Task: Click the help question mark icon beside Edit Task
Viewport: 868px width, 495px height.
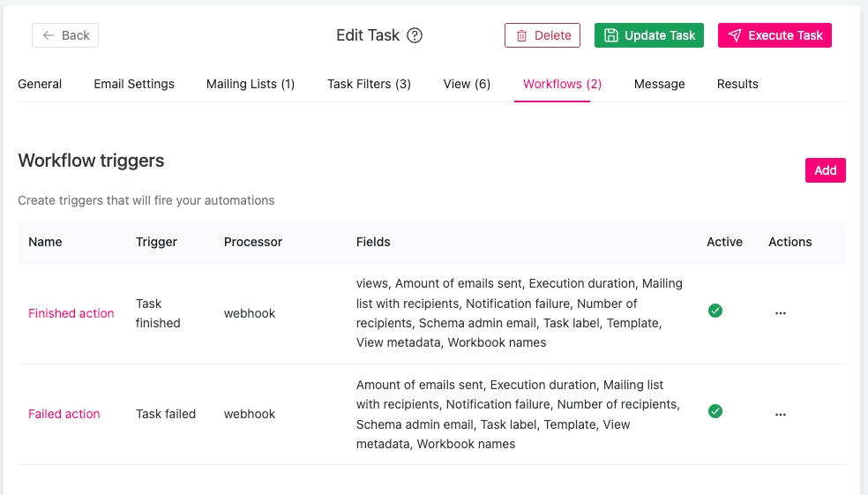Action: (415, 35)
